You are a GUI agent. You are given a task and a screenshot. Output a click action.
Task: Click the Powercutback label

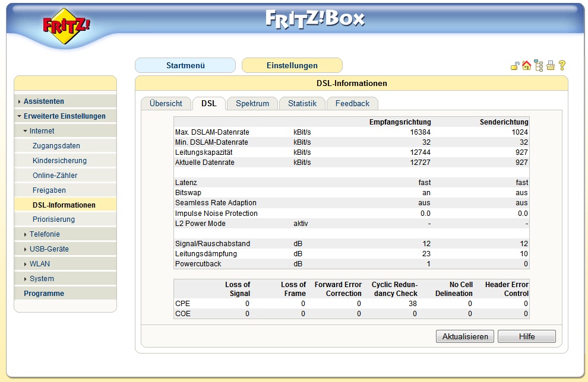[198, 264]
